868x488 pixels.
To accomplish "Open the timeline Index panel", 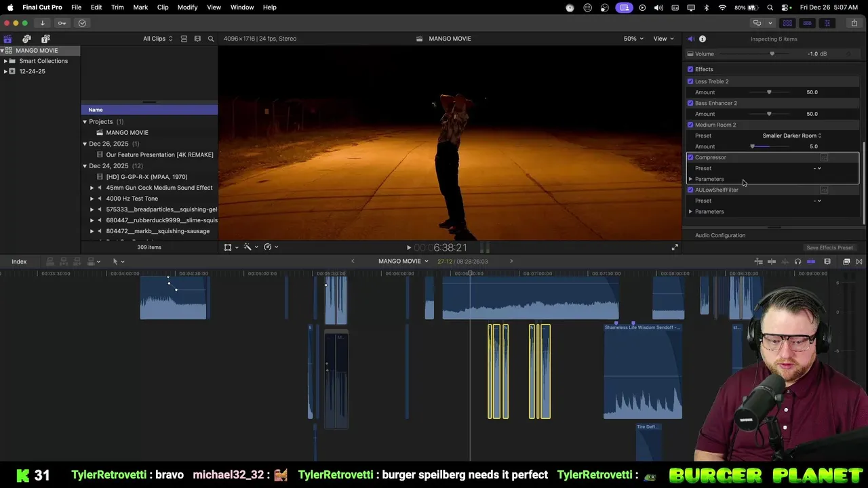I will [x=19, y=262].
